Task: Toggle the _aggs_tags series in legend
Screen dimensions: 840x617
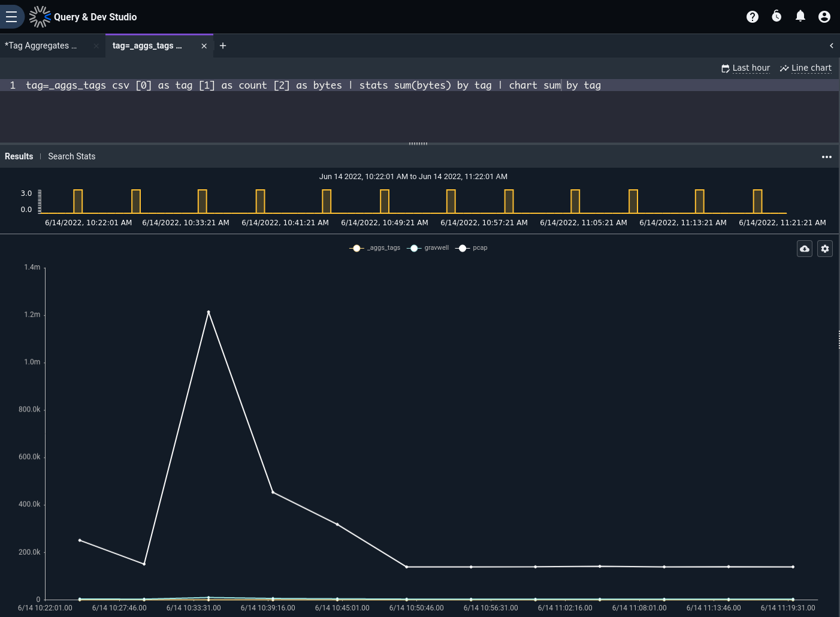Action: point(375,248)
